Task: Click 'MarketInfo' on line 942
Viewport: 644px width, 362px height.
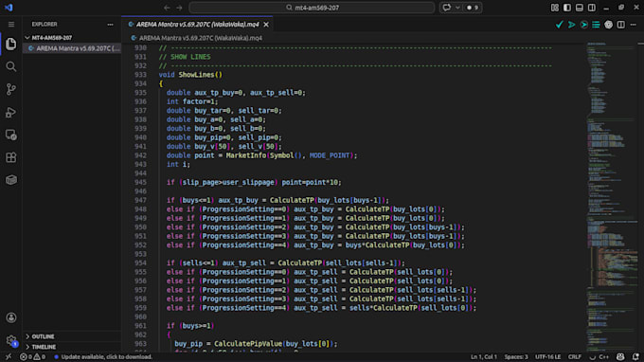Action: (245, 155)
